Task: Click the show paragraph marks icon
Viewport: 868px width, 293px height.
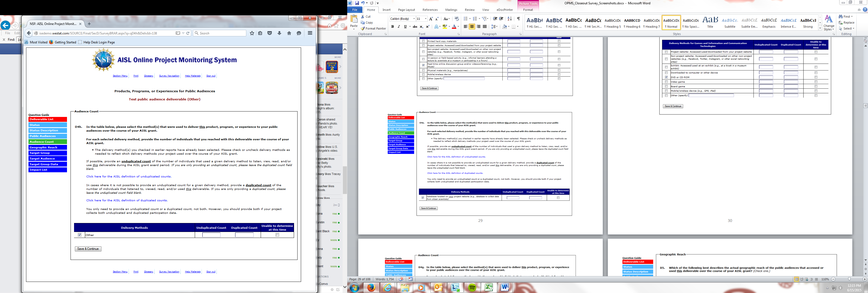Action: (x=519, y=19)
